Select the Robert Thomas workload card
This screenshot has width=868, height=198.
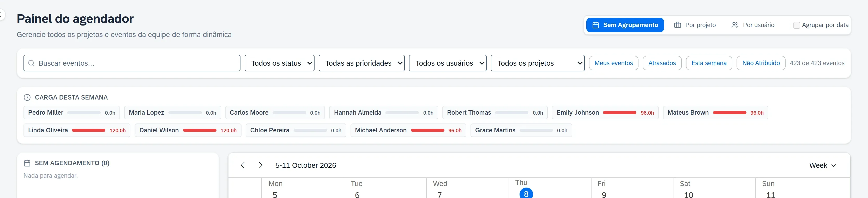(x=495, y=113)
